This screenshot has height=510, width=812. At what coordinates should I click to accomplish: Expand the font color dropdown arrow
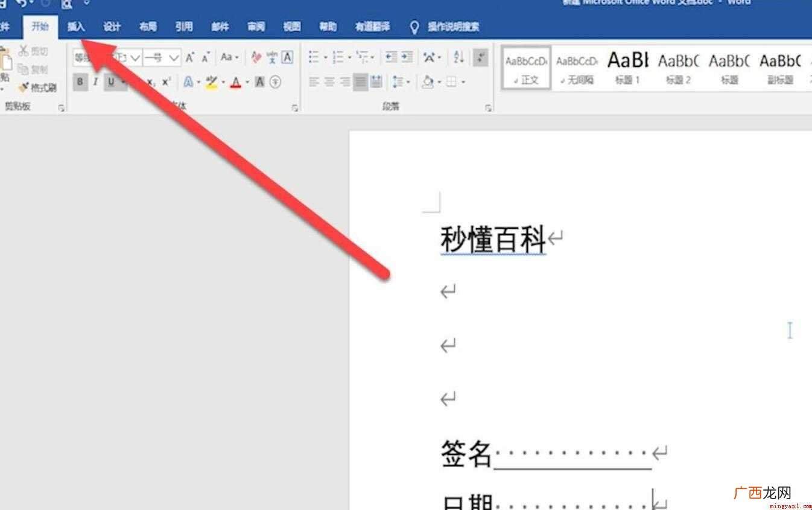click(x=247, y=83)
